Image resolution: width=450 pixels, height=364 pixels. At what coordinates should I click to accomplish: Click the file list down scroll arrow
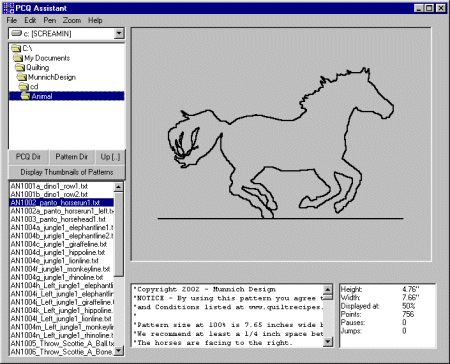[x=118, y=351]
